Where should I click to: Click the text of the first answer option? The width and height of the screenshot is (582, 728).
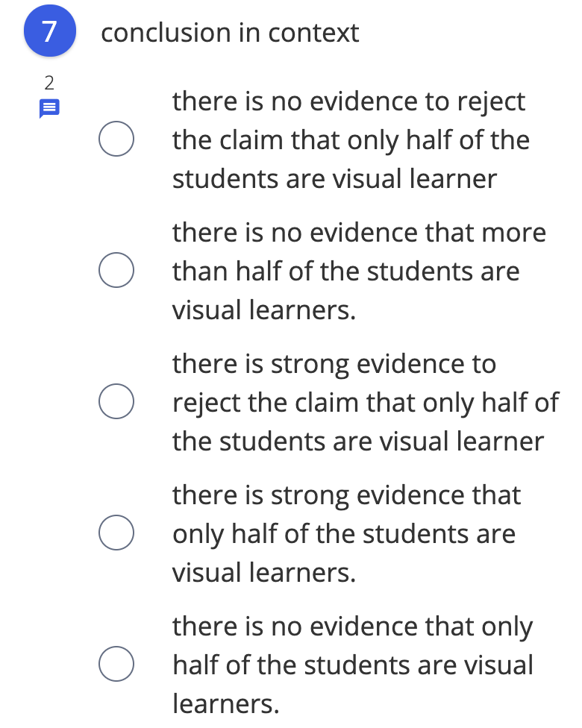pyautogui.click(x=351, y=139)
